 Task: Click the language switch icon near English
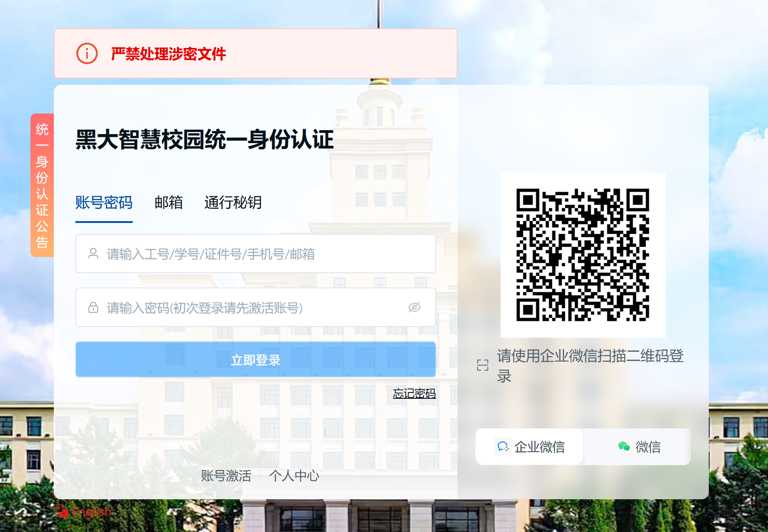pyautogui.click(x=61, y=511)
